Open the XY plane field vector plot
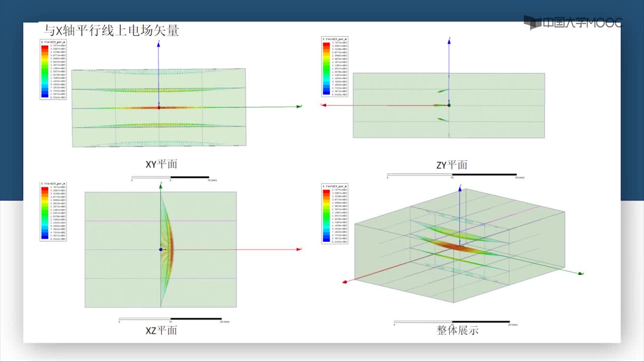Viewport: 644px width, 362px height. [159, 108]
